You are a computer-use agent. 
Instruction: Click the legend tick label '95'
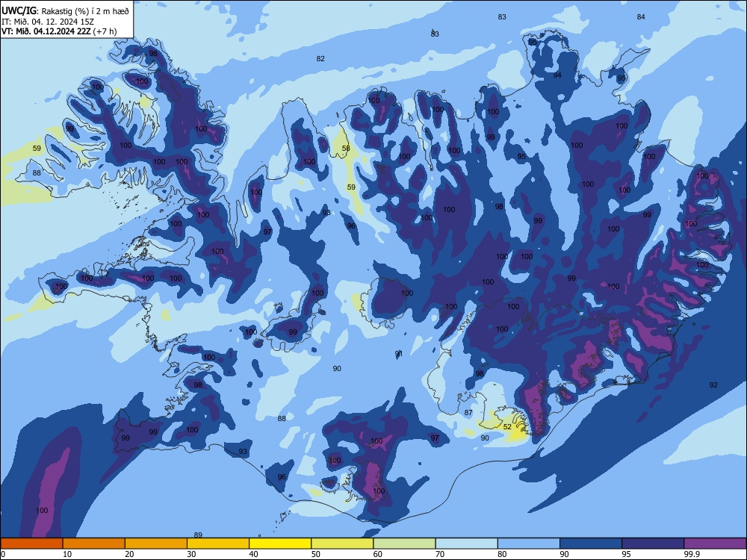[627, 554]
